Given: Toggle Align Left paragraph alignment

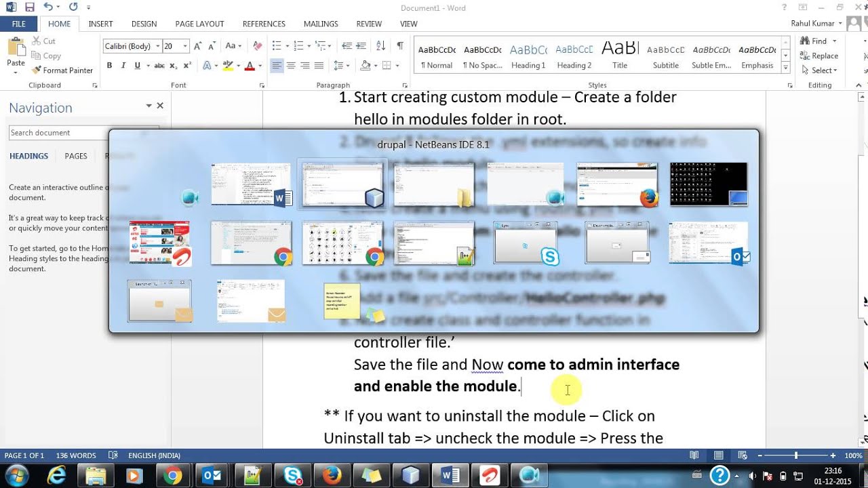Looking at the screenshot, I should tap(277, 66).
